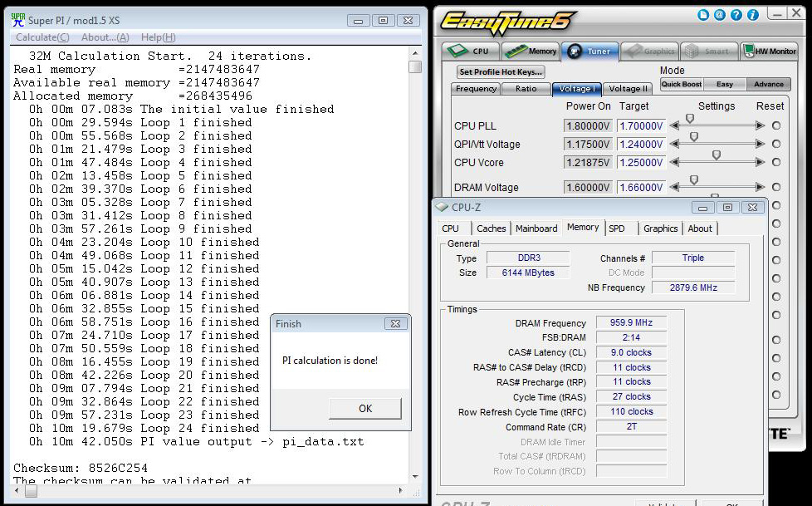Viewport: 812px width, 506px height.
Task: Switch to the Ratio sub-tab
Action: tap(526, 89)
